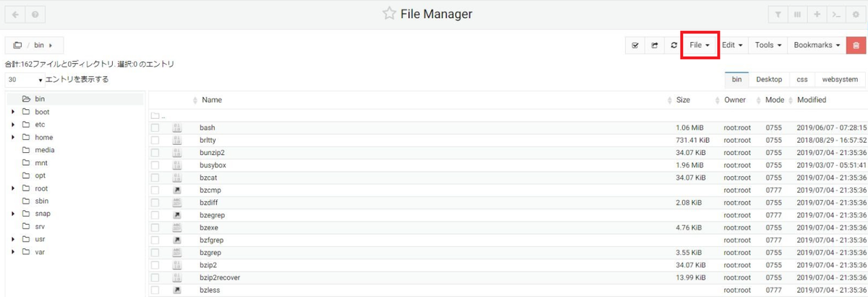Viewport: 868px width, 297px height.
Task: Sort the list by Size column
Action: tap(683, 100)
